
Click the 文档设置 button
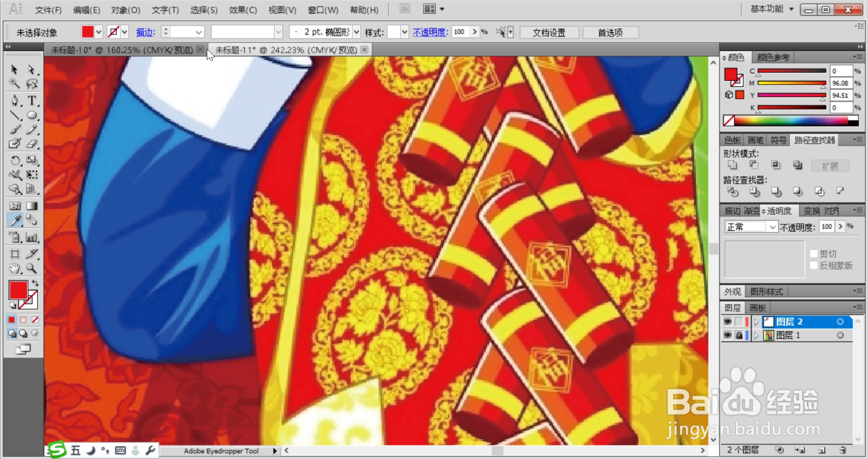tap(549, 33)
